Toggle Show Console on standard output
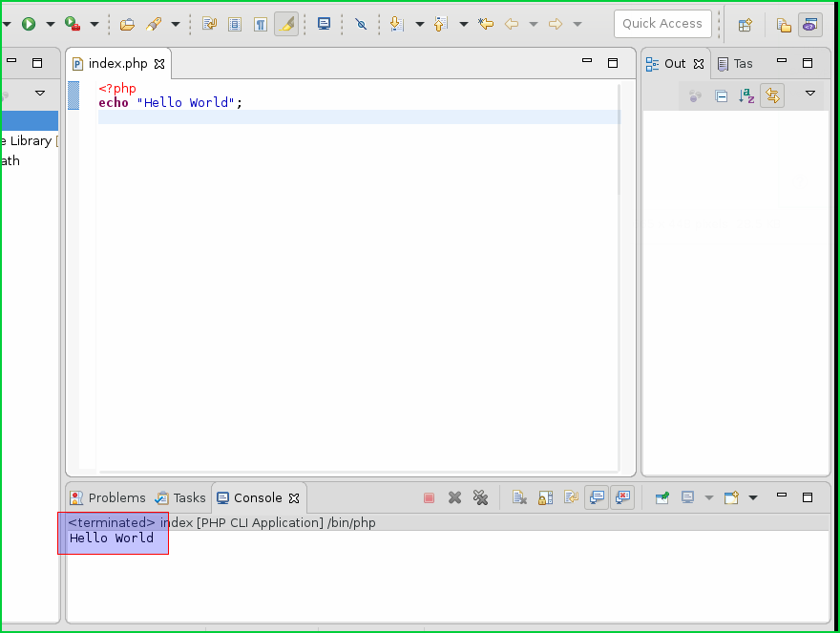Screen dimensions: 840x633 [x=597, y=498]
